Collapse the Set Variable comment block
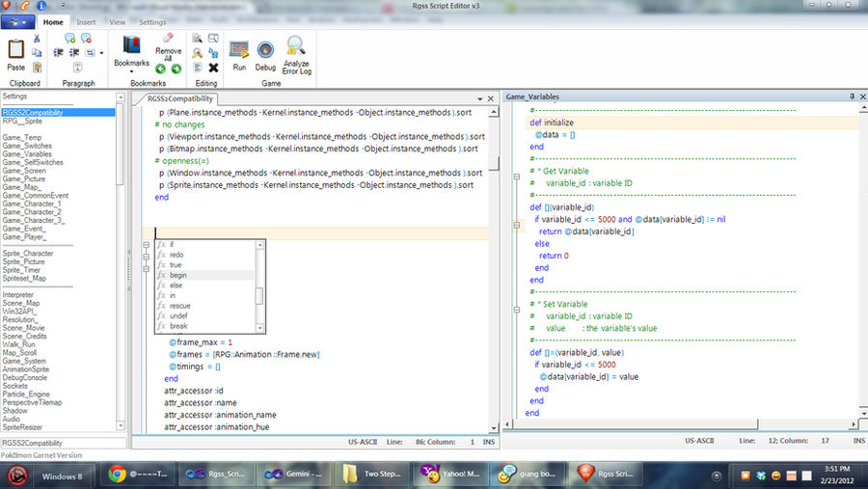868x489 pixels. pos(517,311)
